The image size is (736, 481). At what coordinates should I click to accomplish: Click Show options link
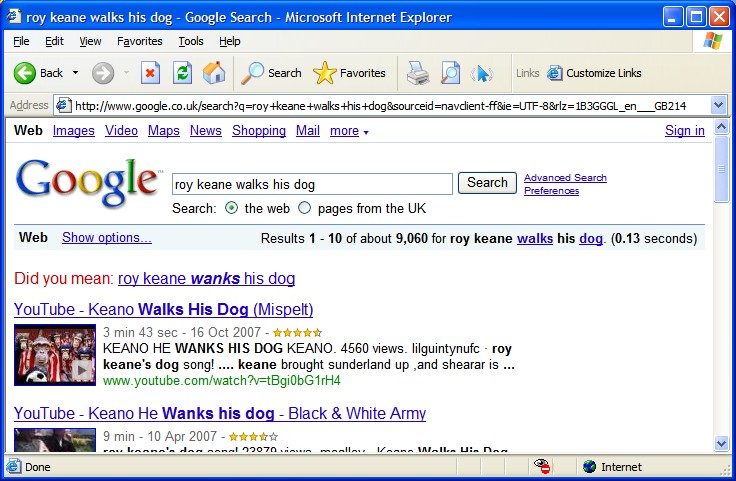pyautogui.click(x=107, y=237)
